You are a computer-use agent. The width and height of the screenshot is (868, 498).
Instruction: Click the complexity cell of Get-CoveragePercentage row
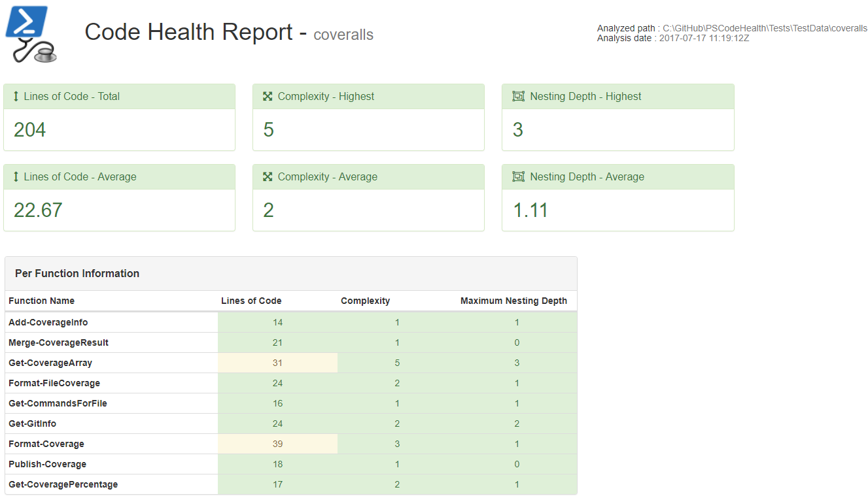[x=397, y=484]
